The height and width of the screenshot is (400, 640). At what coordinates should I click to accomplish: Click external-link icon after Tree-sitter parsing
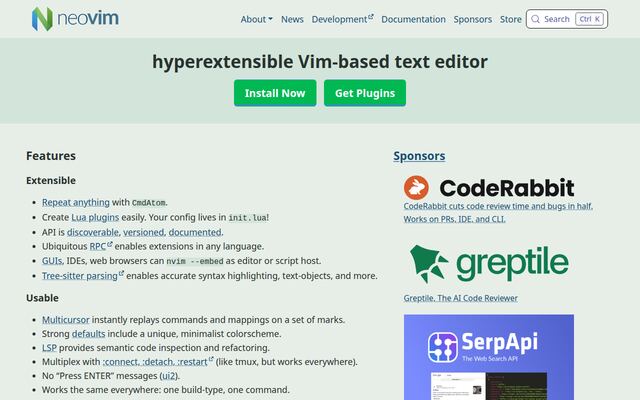121,273
